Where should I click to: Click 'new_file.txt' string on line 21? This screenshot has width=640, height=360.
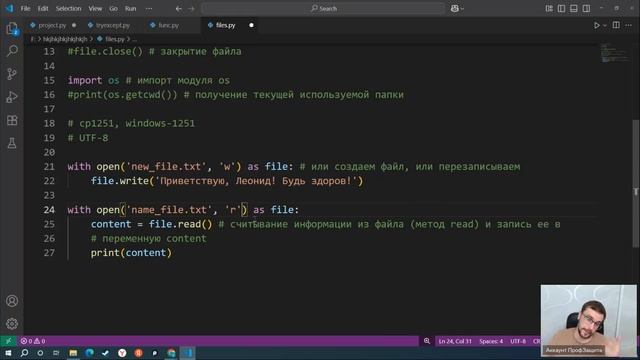pos(167,167)
